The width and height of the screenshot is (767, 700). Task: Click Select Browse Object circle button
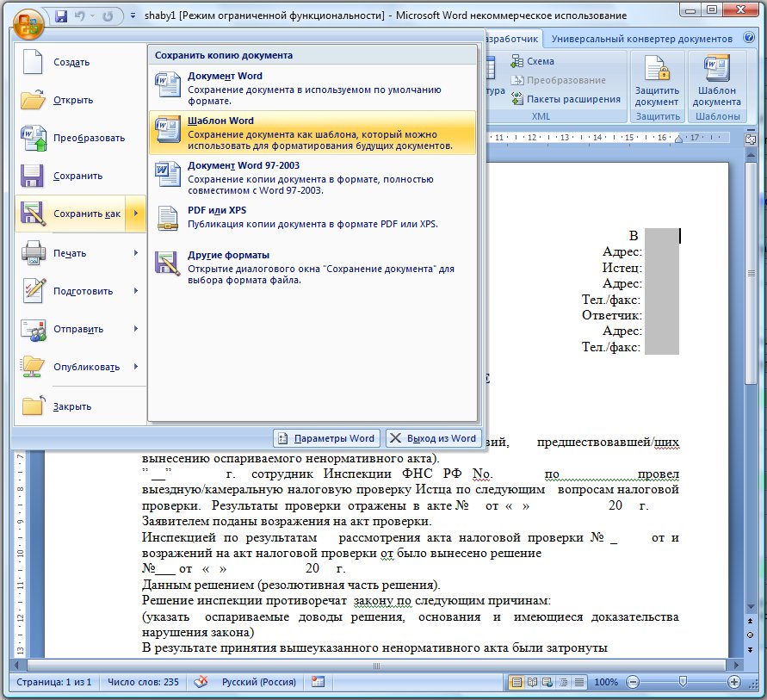coord(751,635)
